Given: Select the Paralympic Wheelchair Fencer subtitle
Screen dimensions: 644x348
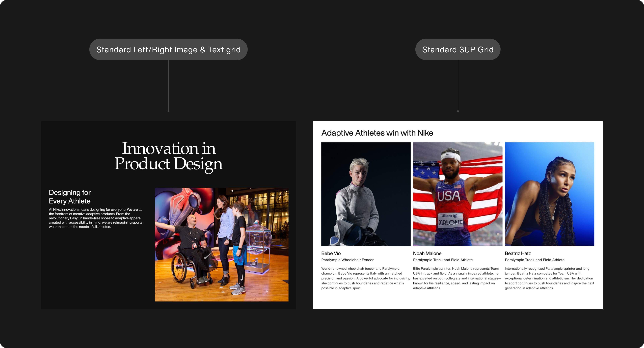Looking at the screenshot, I should pos(347,260).
